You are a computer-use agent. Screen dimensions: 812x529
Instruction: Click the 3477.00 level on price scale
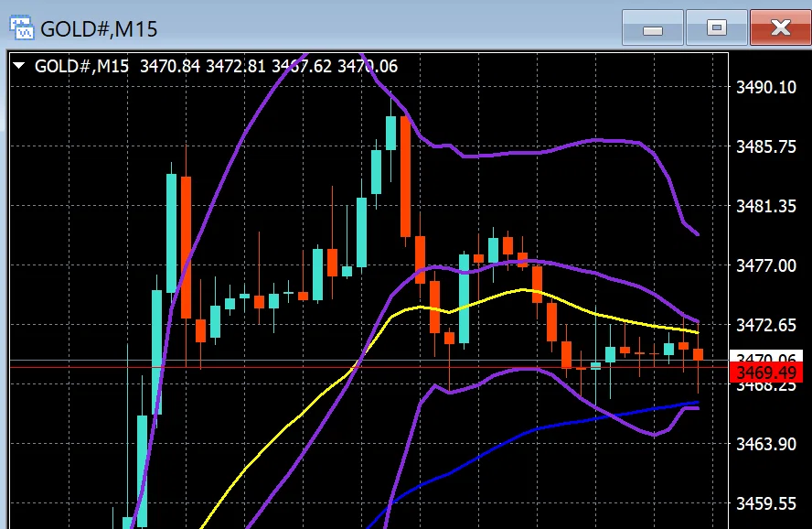coord(766,265)
